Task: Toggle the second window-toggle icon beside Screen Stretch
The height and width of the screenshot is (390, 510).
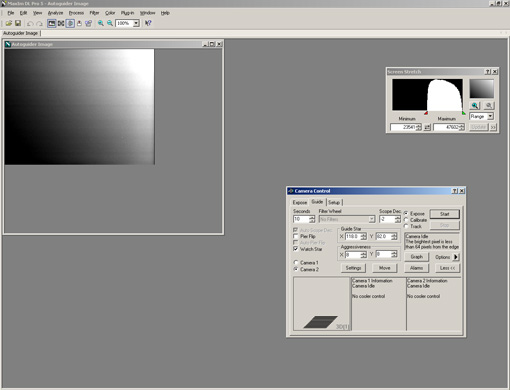Action: coord(61,23)
